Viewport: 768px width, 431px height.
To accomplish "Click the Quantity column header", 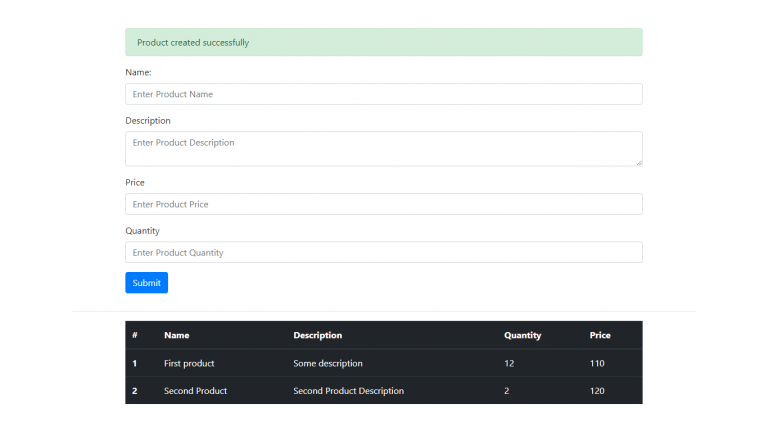I will coord(523,335).
